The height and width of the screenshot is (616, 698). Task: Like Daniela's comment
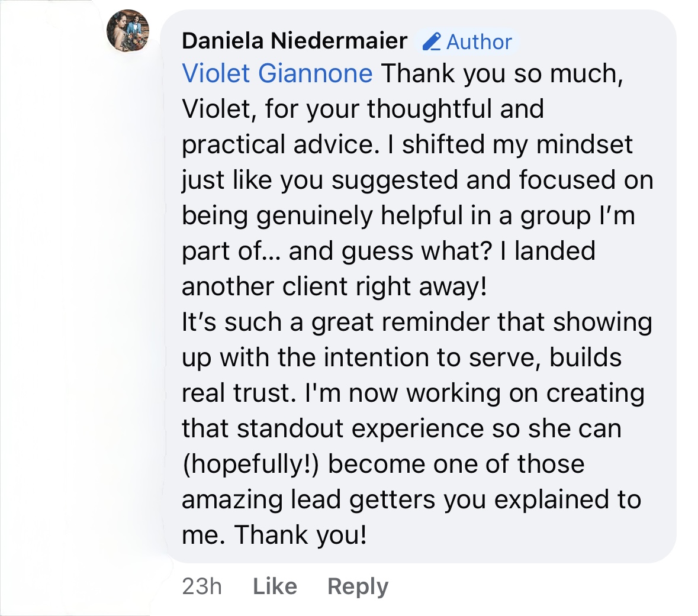(275, 586)
